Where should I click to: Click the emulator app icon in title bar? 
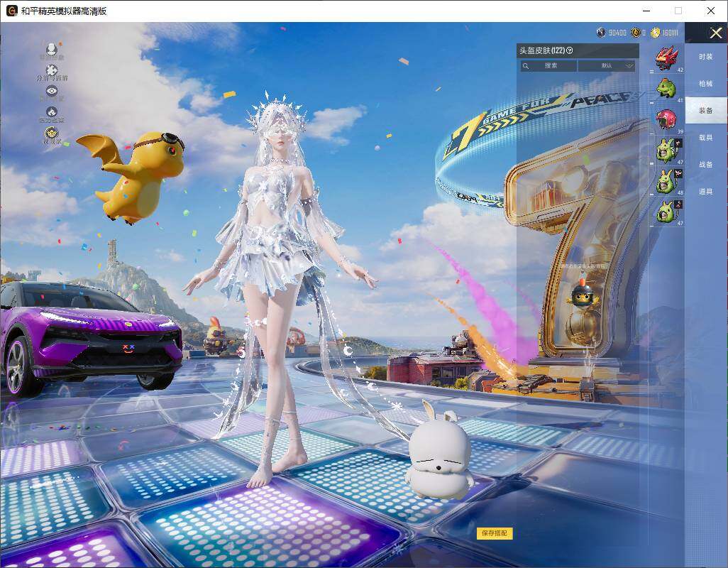[x=11, y=11]
